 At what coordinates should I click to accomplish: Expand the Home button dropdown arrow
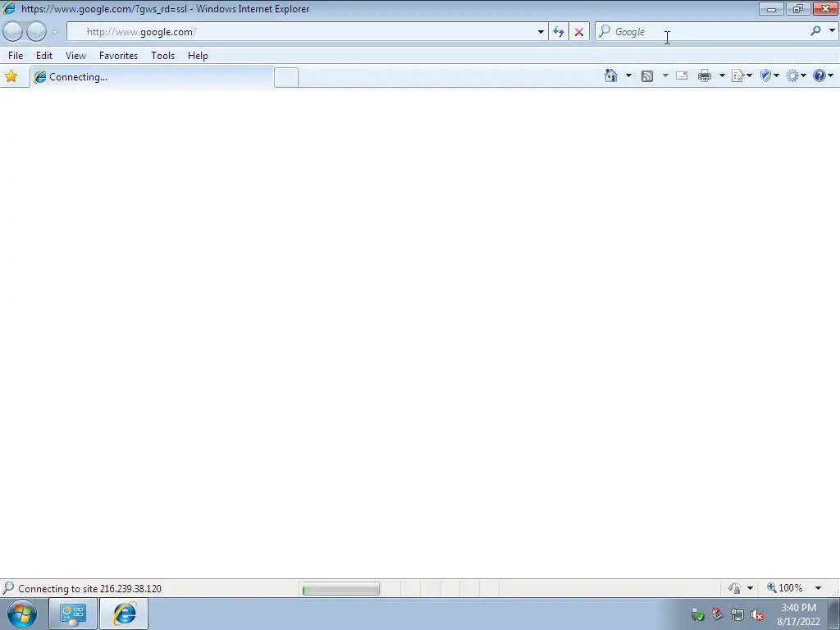(x=628, y=75)
